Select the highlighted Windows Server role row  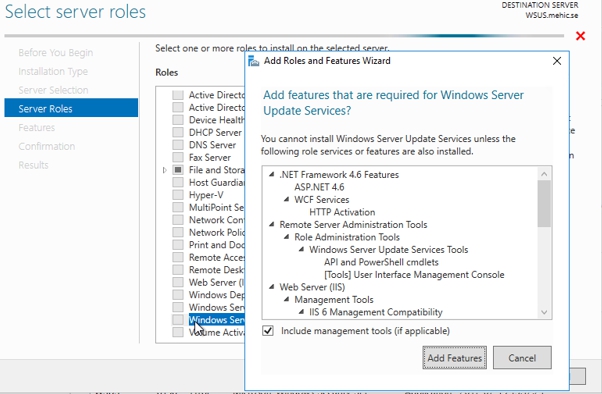coord(217,320)
